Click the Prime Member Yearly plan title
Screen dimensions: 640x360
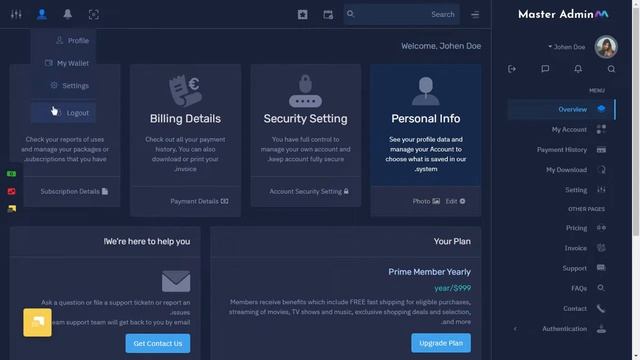[429, 272]
